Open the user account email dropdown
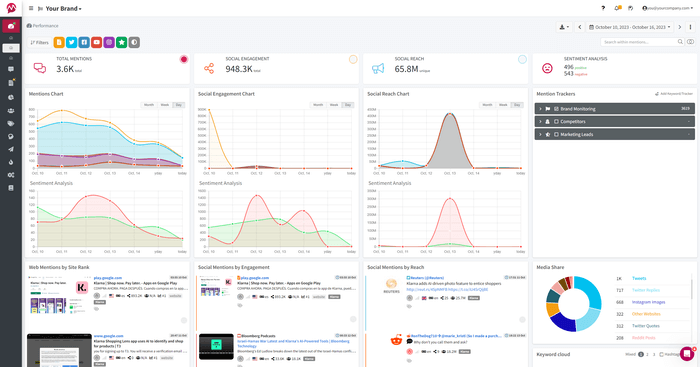700x367 pixels. [667, 8]
